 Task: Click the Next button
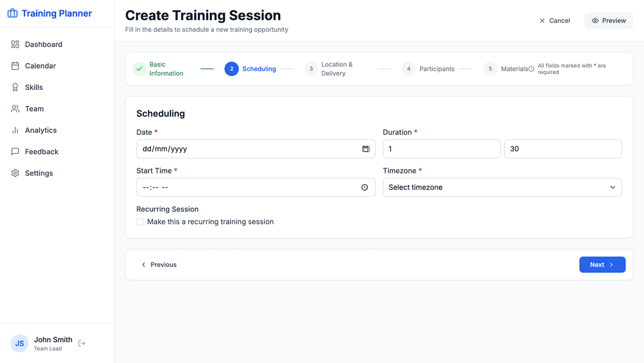(x=602, y=264)
